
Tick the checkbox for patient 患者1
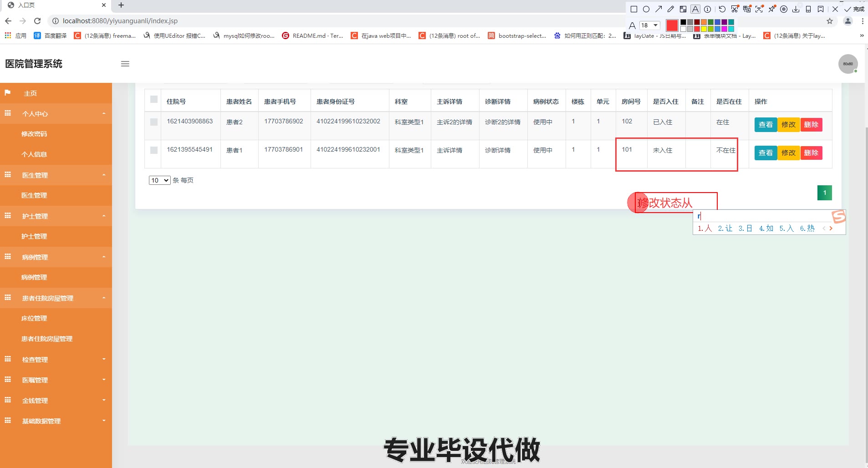(x=154, y=150)
